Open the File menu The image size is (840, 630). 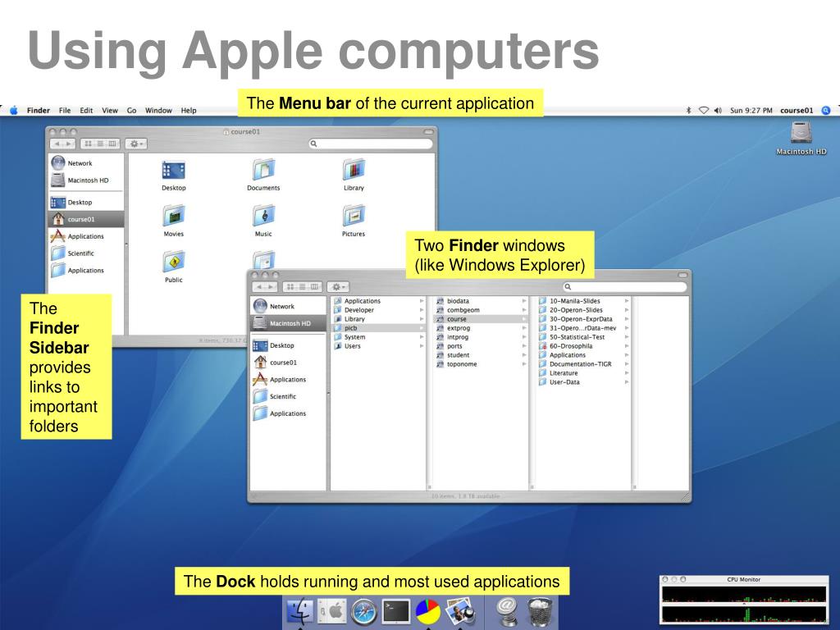click(65, 111)
